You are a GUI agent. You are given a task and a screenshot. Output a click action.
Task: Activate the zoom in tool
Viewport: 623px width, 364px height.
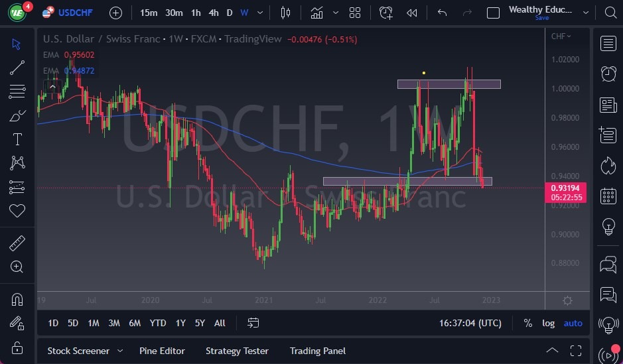pos(17,267)
